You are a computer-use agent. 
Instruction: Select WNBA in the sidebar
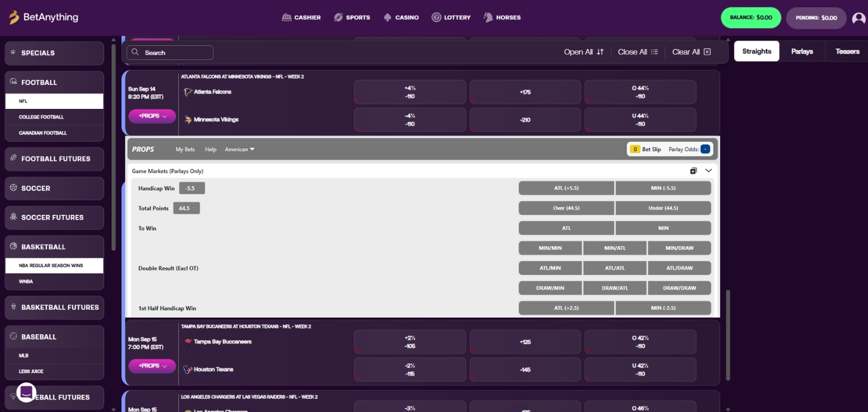point(54,281)
